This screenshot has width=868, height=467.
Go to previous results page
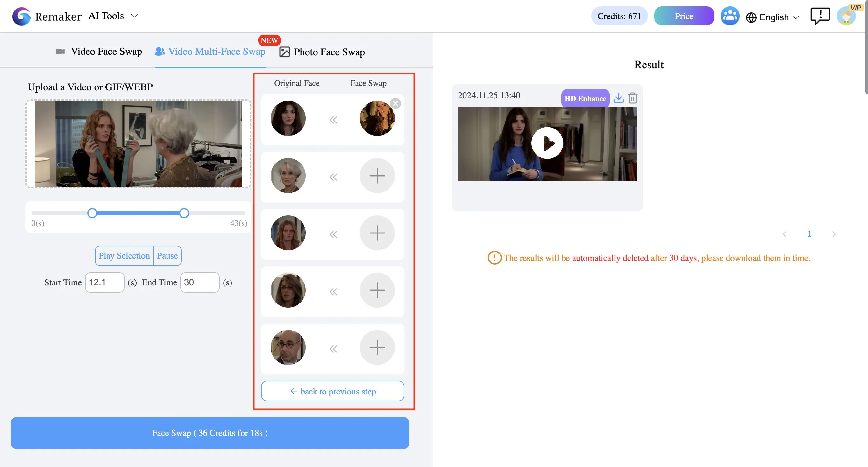pos(785,234)
